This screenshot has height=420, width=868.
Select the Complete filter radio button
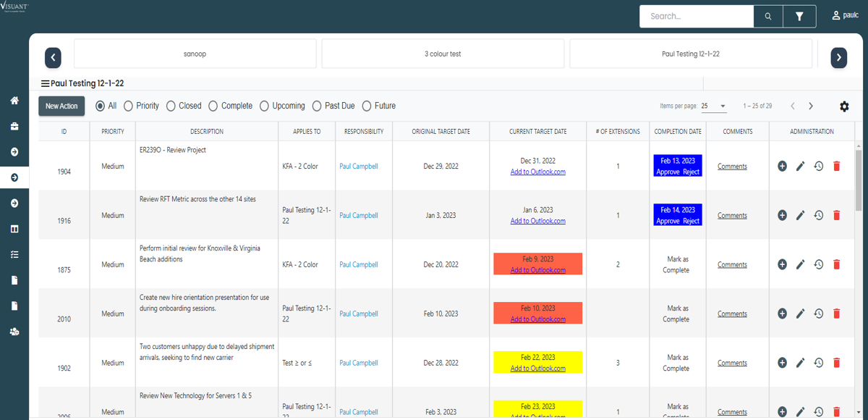click(213, 106)
